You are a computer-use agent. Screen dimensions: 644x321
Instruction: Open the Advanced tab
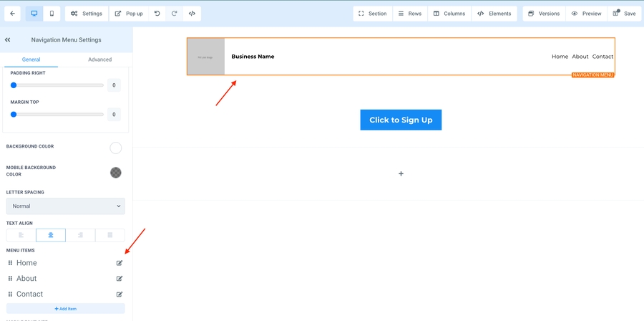pos(99,59)
